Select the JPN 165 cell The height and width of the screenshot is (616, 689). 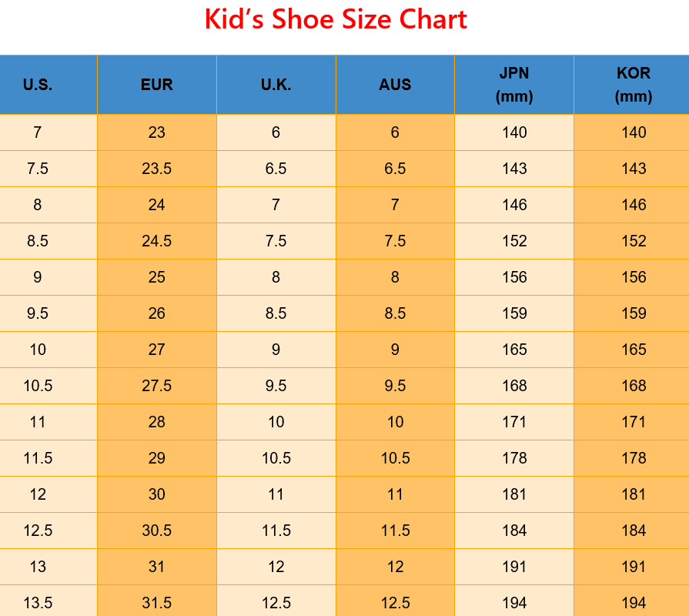pyautogui.click(x=514, y=350)
